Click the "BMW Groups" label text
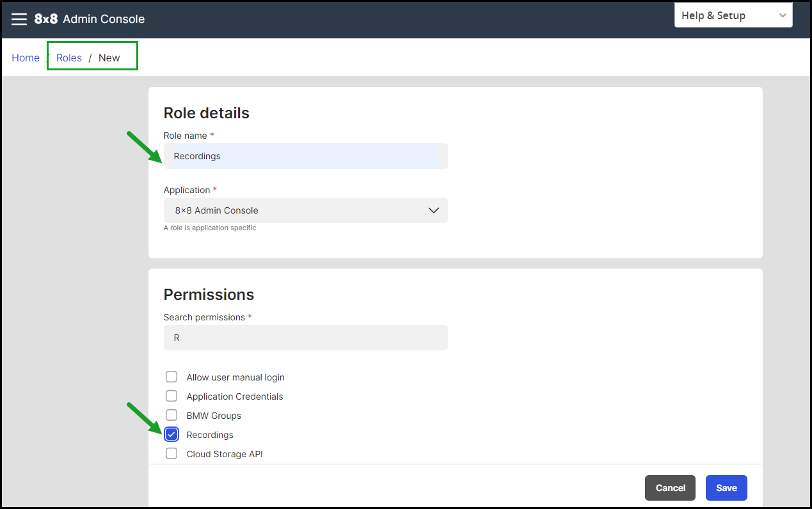 [x=214, y=416]
